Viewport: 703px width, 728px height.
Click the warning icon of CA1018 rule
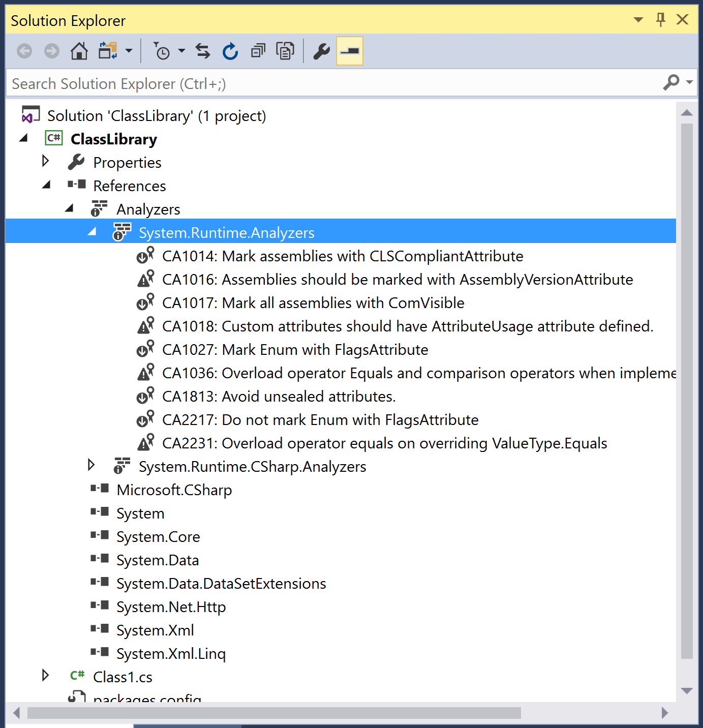click(x=145, y=325)
